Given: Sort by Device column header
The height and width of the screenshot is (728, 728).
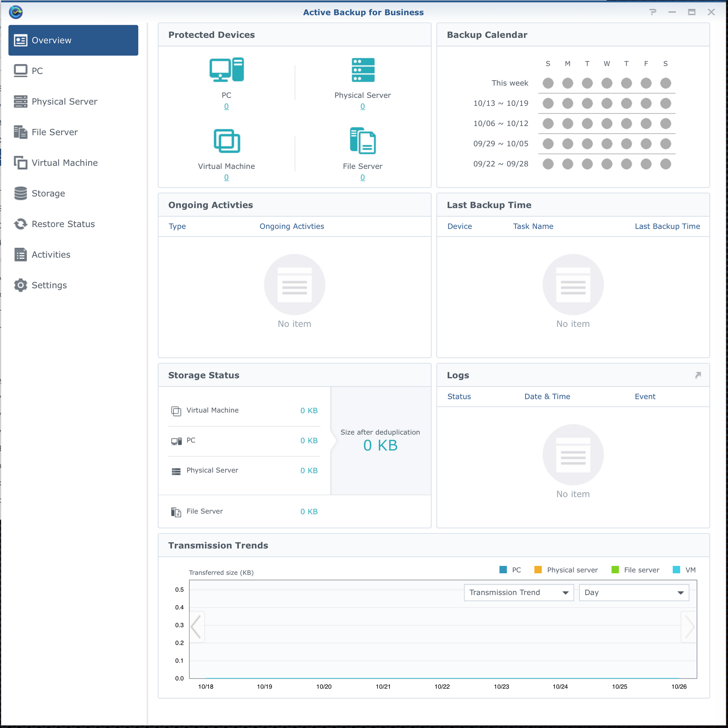Looking at the screenshot, I should [460, 226].
